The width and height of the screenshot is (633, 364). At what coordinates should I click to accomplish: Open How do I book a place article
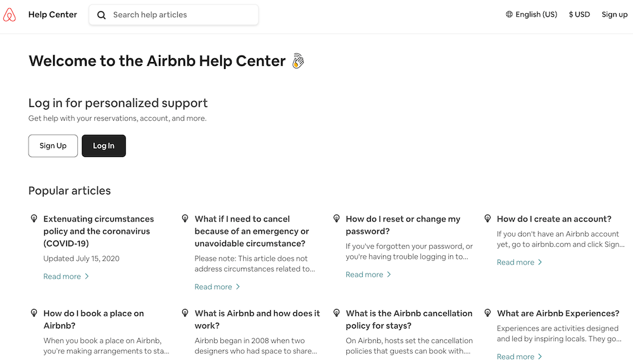pos(94,319)
